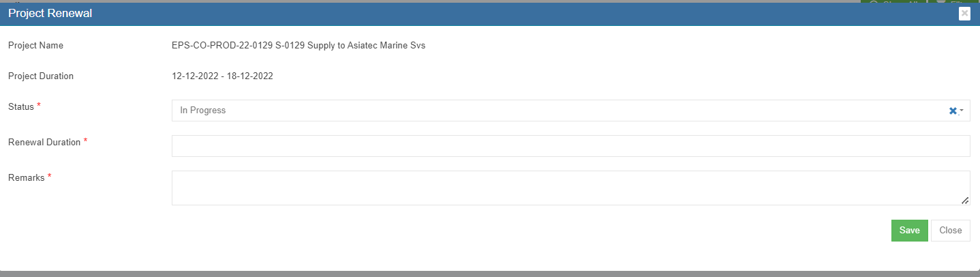
Task: Select the EPS-CO-PROD-22-0129 project name text
Action: point(298,46)
